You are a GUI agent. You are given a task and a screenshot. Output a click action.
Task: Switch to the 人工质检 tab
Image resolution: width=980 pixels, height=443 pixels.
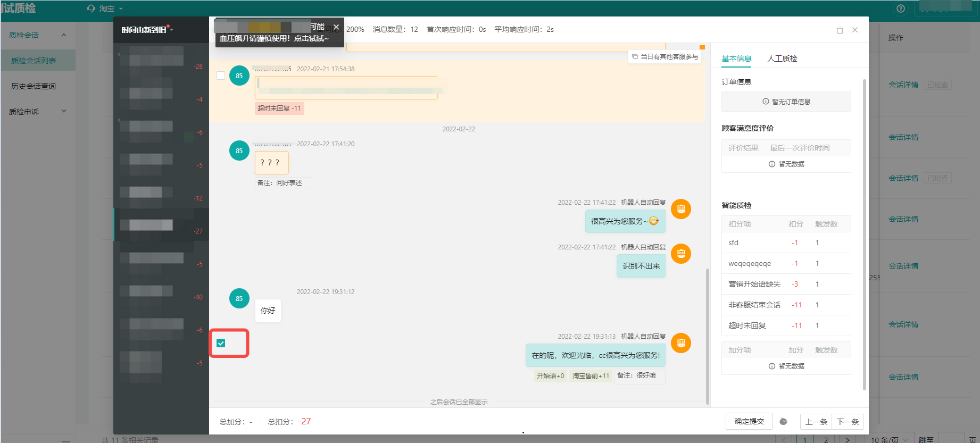coord(782,58)
